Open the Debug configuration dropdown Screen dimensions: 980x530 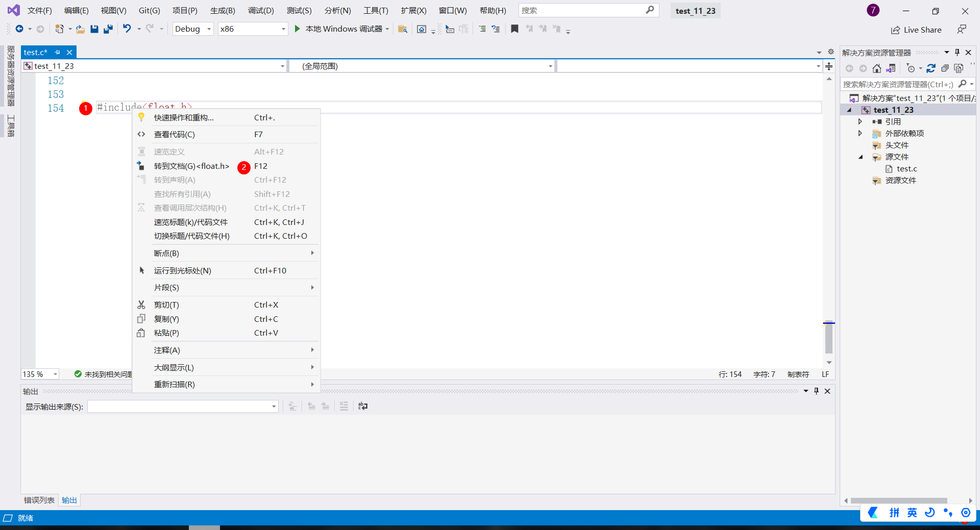(193, 29)
